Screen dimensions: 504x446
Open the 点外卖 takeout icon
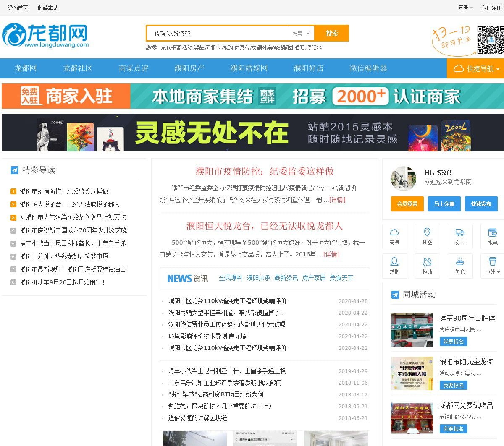point(492,266)
